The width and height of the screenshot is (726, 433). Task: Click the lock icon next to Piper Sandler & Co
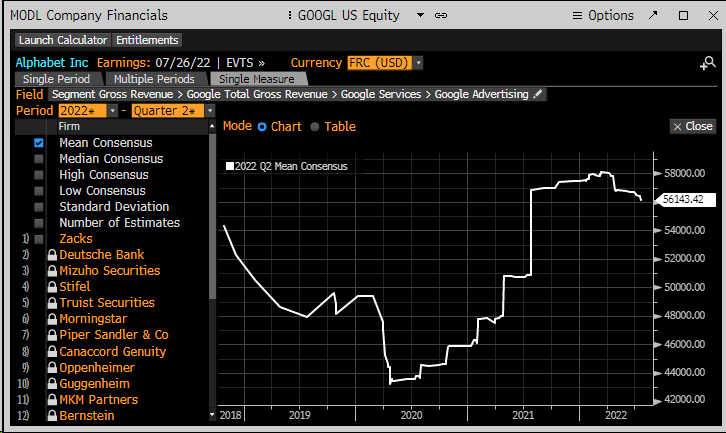point(52,335)
